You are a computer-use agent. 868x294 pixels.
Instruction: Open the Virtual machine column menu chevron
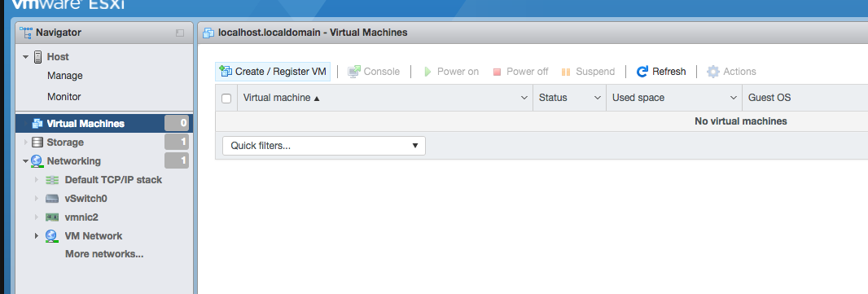pos(524,98)
